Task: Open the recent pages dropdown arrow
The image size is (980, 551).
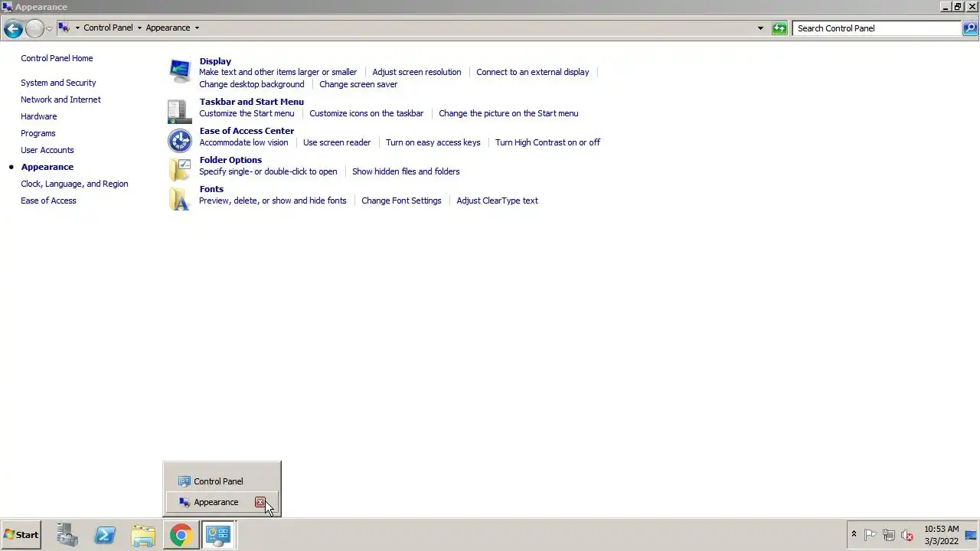Action: [x=49, y=28]
